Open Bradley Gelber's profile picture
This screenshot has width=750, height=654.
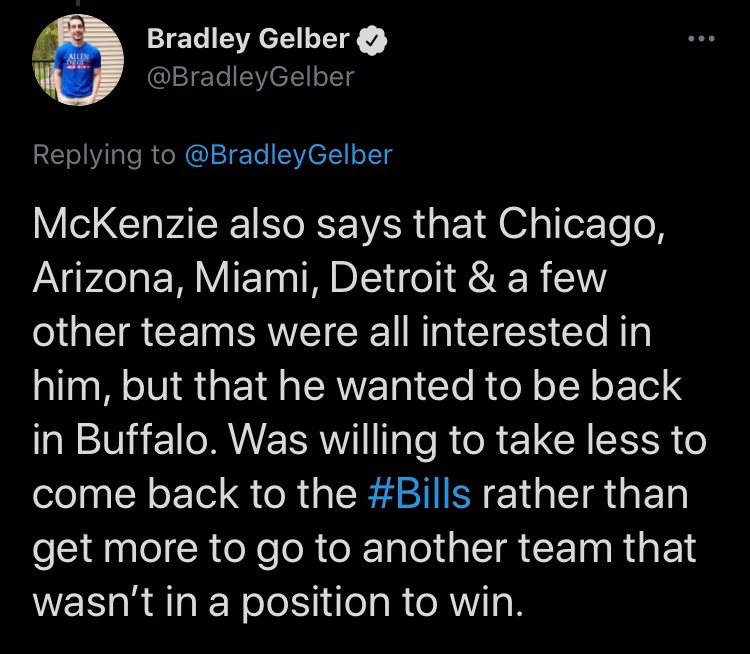[78, 60]
